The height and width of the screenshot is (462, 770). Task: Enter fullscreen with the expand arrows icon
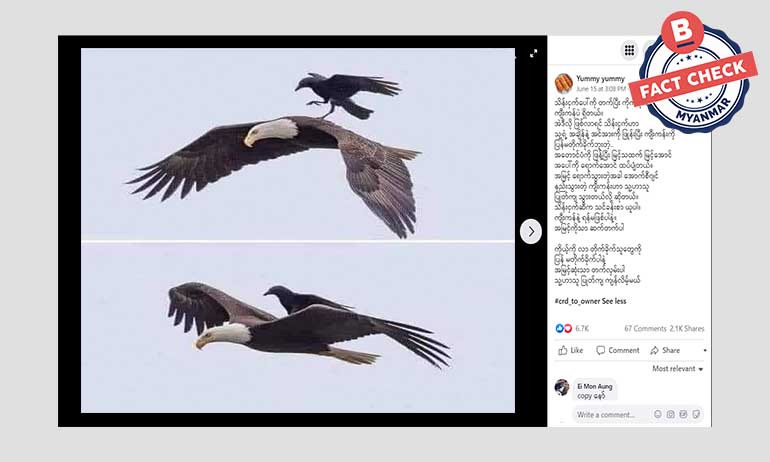[x=534, y=54]
